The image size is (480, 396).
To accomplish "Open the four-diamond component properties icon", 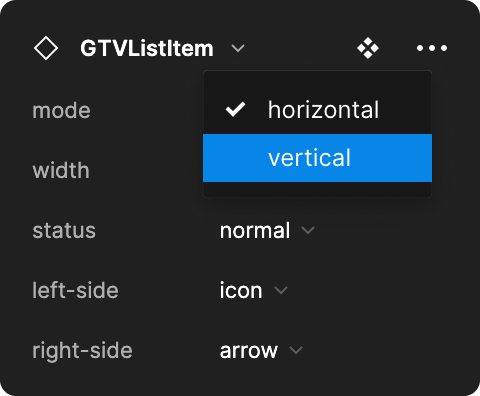I will coord(368,48).
